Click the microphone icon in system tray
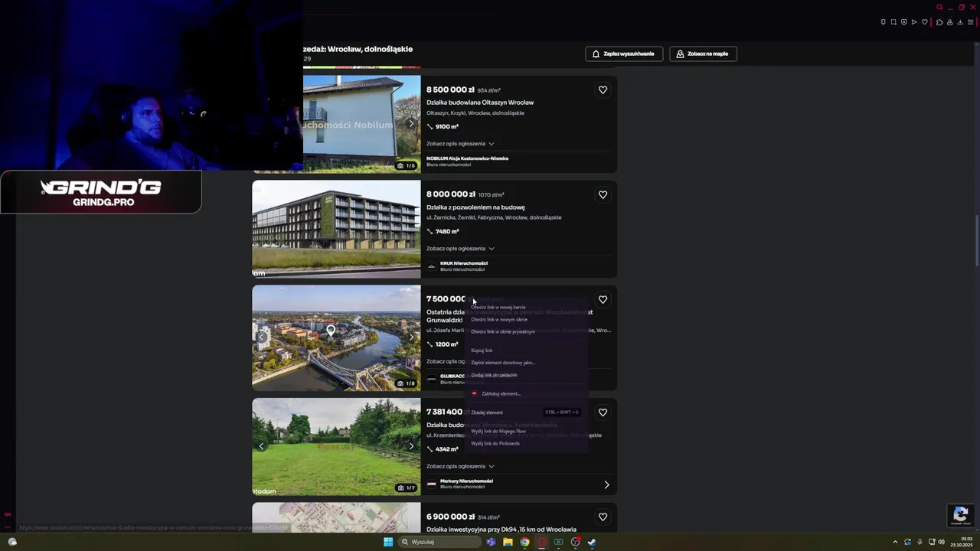 click(920, 542)
